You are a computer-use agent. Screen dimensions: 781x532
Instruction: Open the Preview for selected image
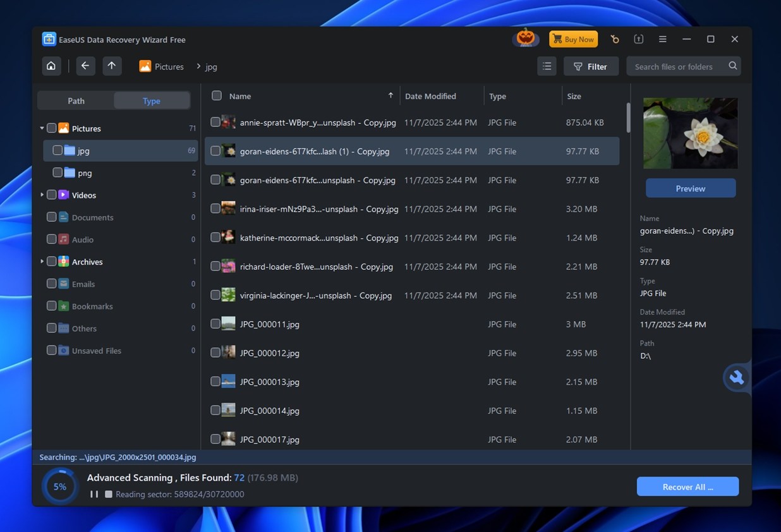[x=690, y=188]
